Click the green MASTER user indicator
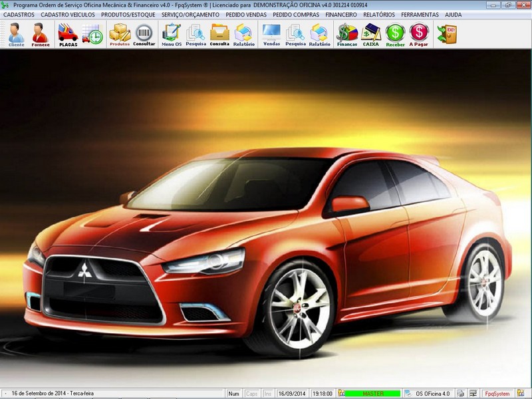 point(373,394)
